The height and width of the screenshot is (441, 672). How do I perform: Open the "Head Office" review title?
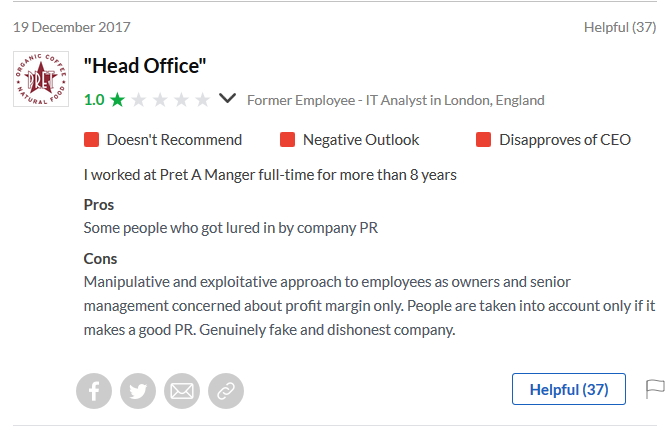click(145, 67)
